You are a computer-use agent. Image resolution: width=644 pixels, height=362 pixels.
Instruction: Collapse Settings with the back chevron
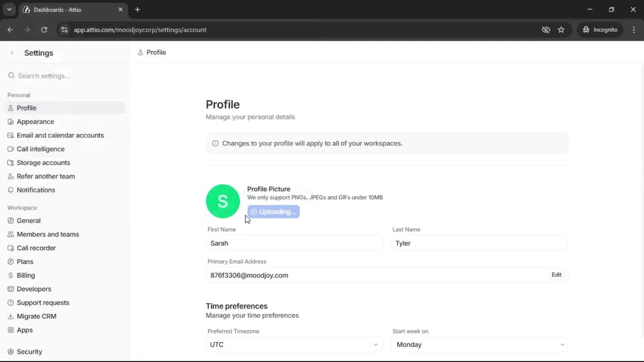point(12,53)
